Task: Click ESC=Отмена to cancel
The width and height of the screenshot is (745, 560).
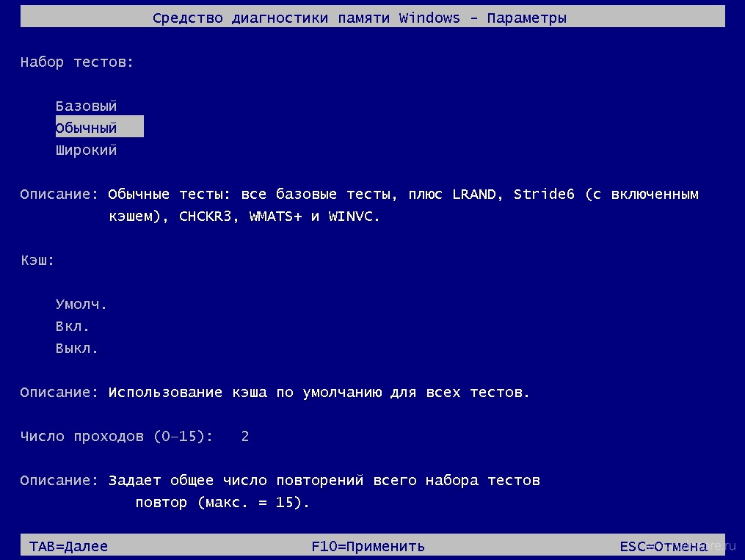Action: 664,546
